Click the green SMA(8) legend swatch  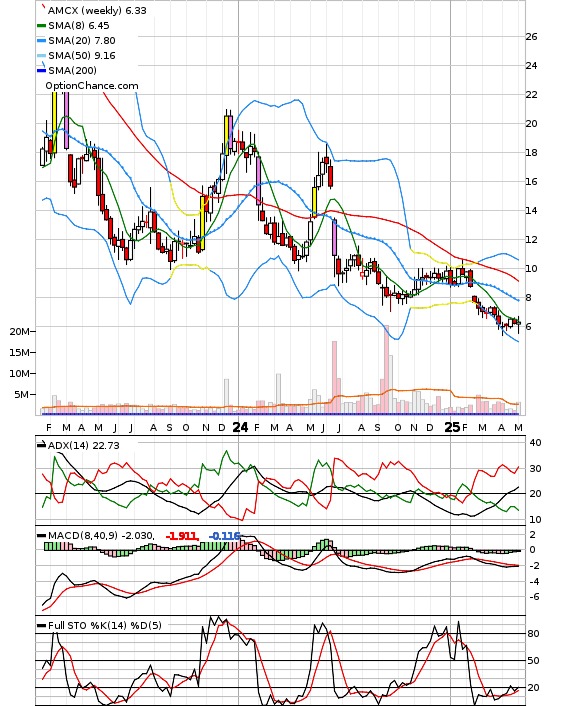click(x=41, y=26)
